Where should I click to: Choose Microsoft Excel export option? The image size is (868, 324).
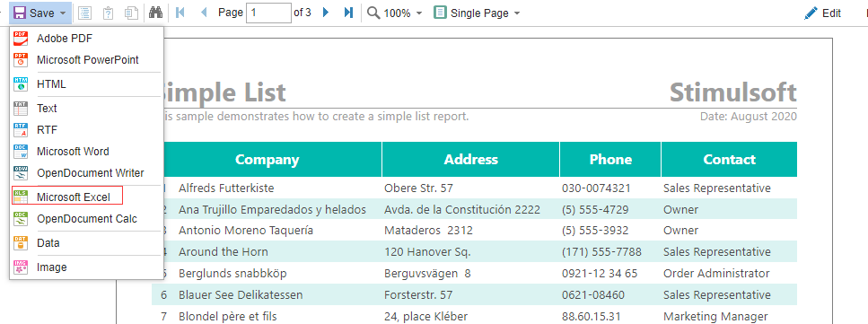(x=86, y=197)
